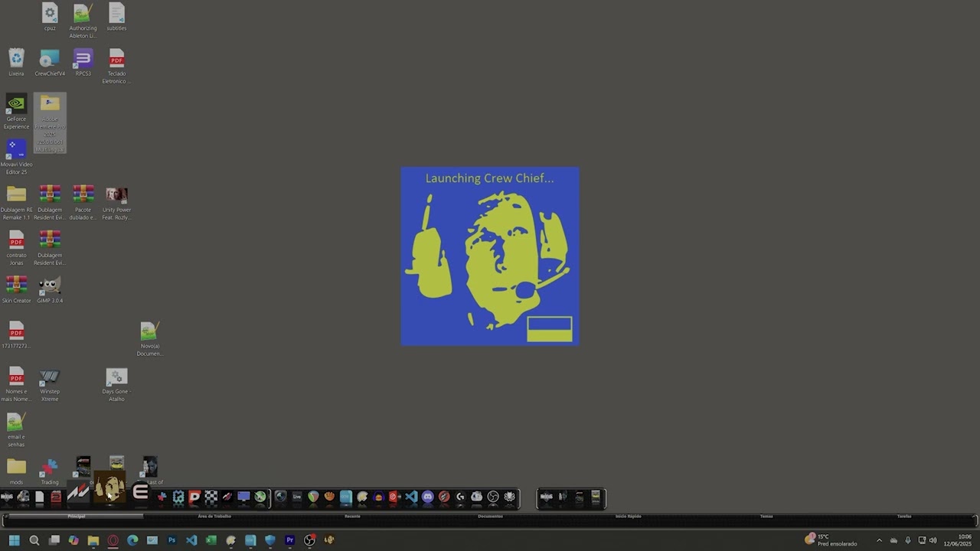The width and height of the screenshot is (980, 551).
Task: Open Excel from the taskbar
Action: [x=211, y=540]
